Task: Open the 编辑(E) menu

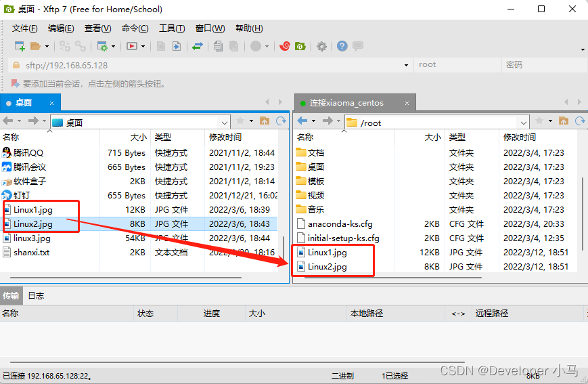Action: [x=61, y=28]
